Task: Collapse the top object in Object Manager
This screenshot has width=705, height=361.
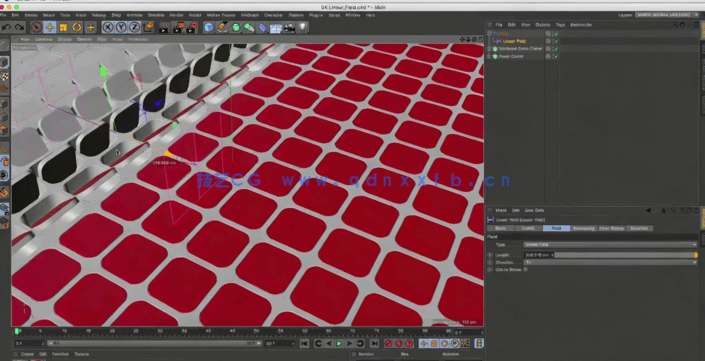Action: point(490,34)
